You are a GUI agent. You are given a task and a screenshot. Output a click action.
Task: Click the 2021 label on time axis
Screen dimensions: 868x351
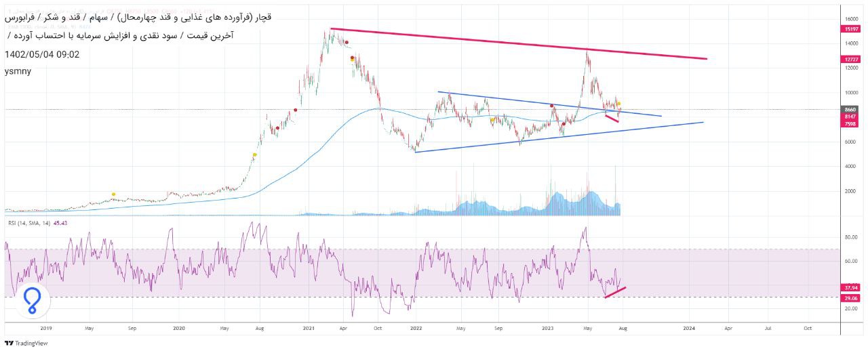click(309, 328)
